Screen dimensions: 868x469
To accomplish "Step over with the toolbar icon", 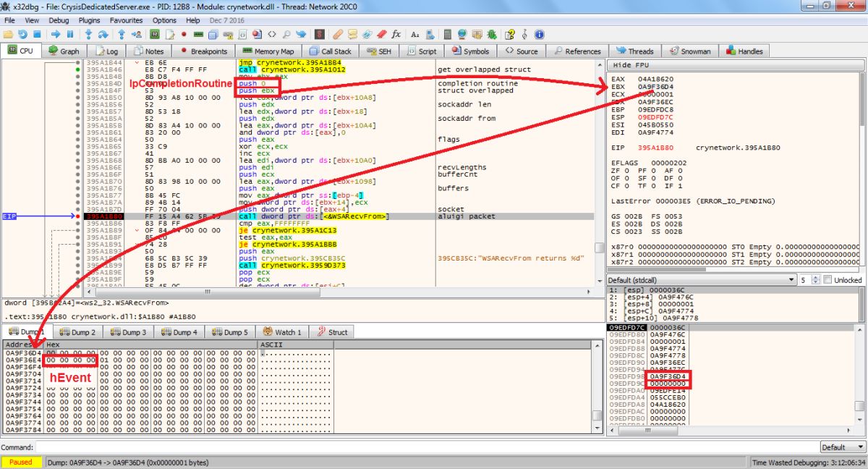I will 103,34.
